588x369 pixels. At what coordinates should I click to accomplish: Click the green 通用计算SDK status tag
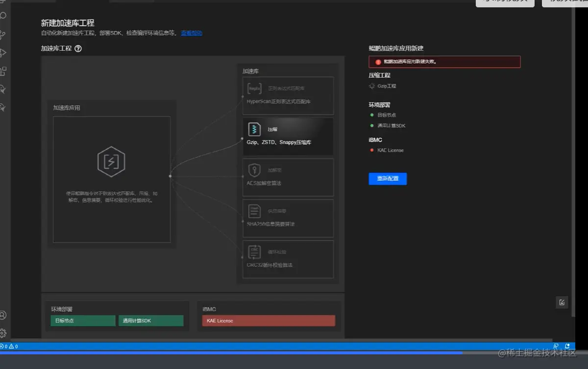coord(151,321)
